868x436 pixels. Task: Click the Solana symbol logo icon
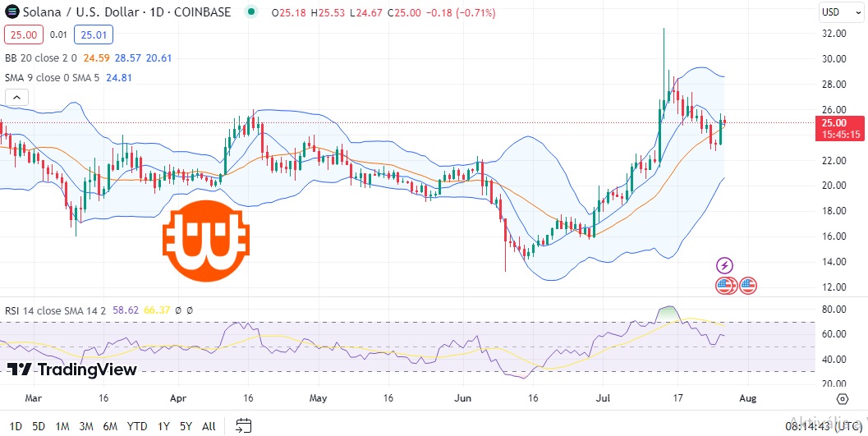tap(11, 11)
